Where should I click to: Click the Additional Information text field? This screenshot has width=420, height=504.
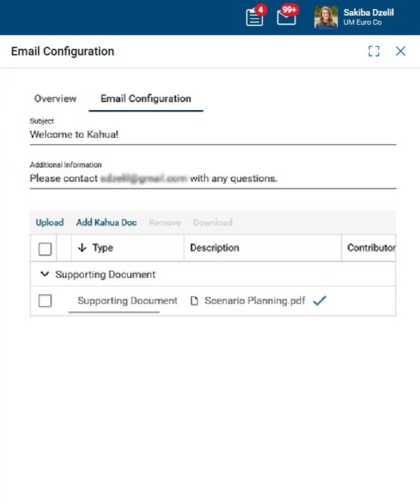pos(213,178)
